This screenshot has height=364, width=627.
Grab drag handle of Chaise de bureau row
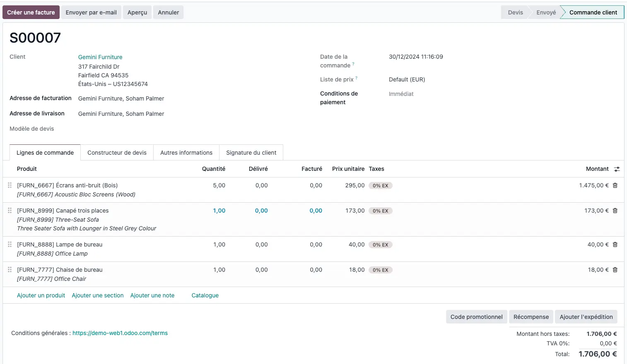pos(10,270)
